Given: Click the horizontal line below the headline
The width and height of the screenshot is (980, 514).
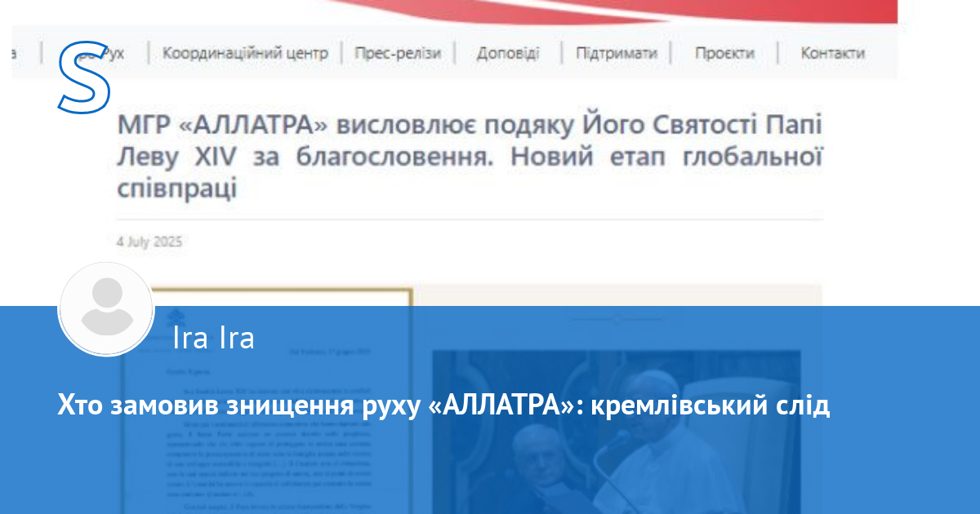Looking at the screenshot, I should coord(469,219).
